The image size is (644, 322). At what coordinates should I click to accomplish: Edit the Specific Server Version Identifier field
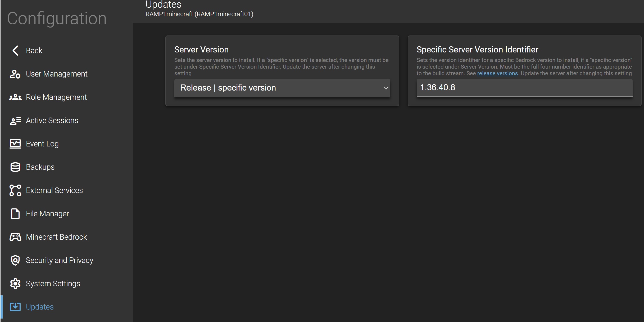524,88
